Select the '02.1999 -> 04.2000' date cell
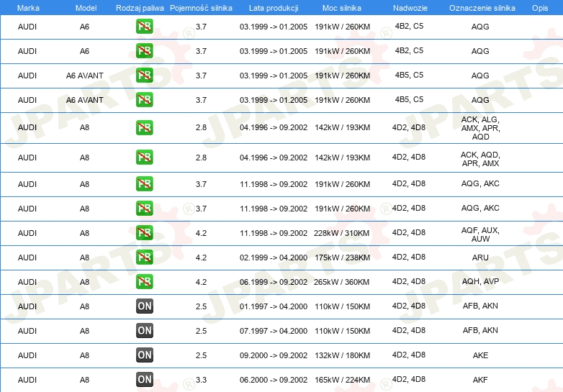The image size is (563, 392). point(274,257)
